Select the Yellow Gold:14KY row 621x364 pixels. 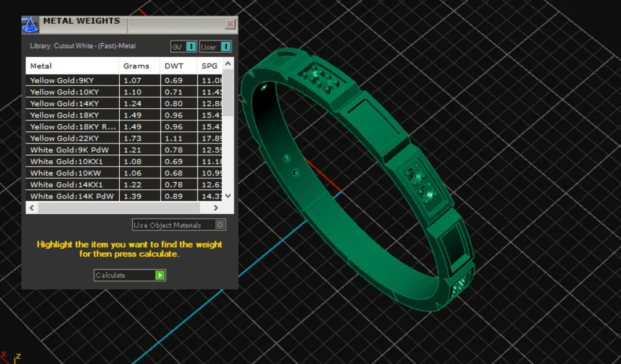(x=124, y=104)
